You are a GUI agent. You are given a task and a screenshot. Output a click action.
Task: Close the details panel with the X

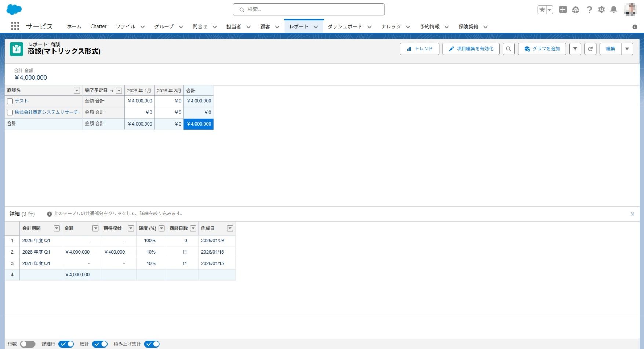632,214
